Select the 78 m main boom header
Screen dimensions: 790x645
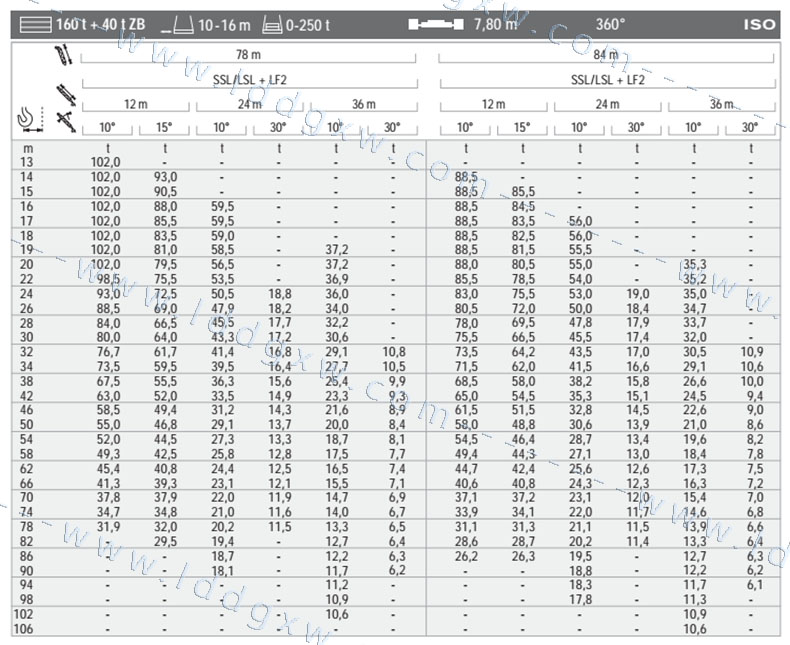(x=249, y=54)
